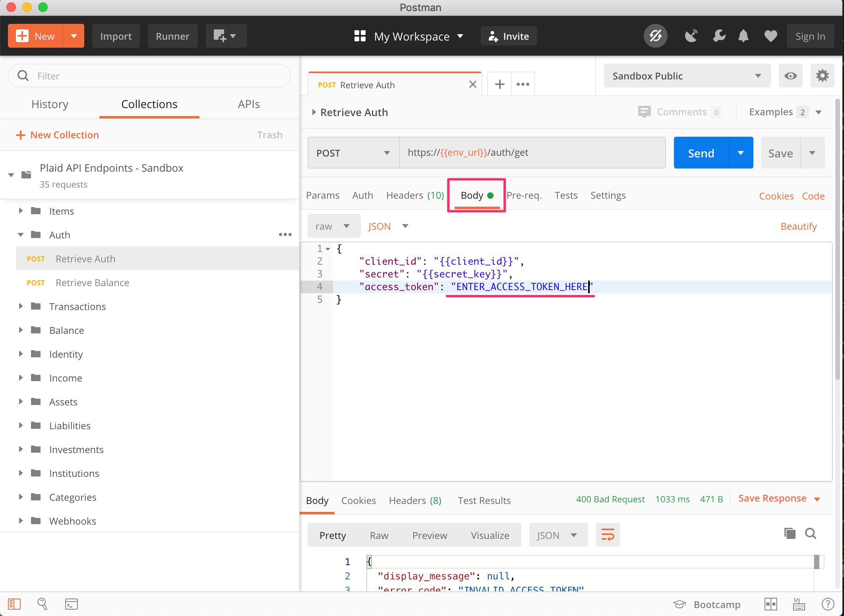Image resolution: width=844 pixels, height=616 pixels.
Task: Open the Headers (10) request tab
Action: coord(415,195)
